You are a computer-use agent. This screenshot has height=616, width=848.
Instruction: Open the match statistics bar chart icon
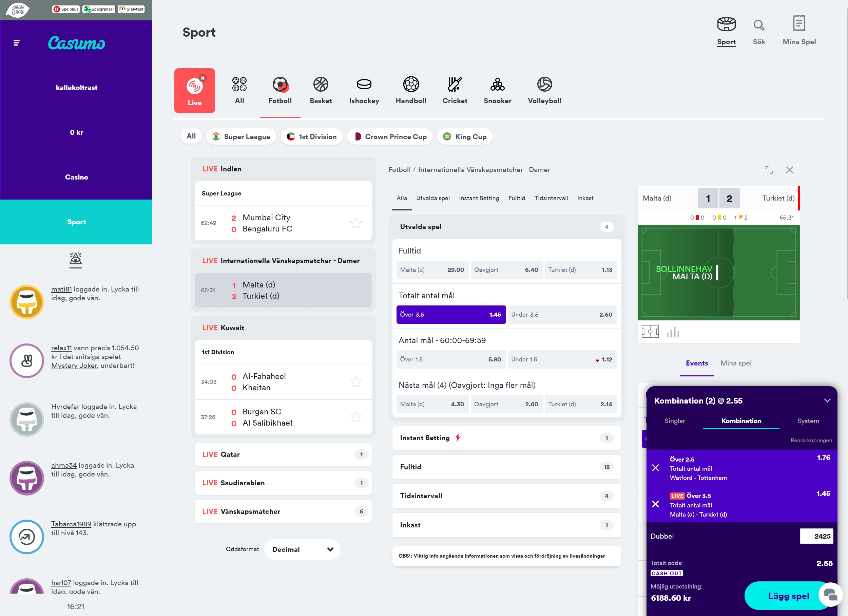(673, 332)
